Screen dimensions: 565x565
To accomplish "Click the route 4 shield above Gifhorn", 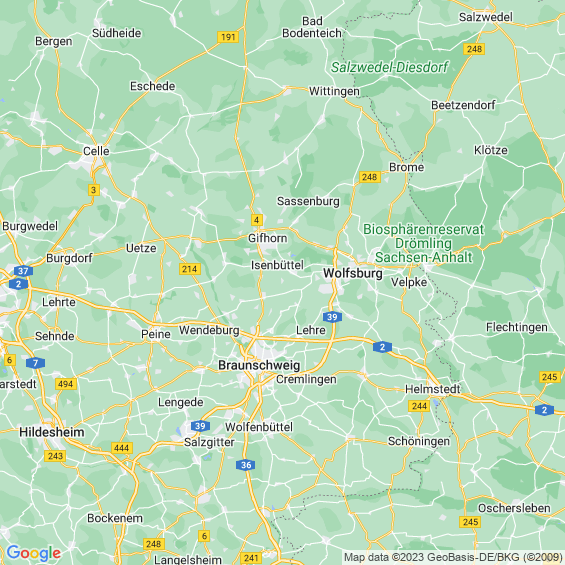I will [x=257, y=220].
